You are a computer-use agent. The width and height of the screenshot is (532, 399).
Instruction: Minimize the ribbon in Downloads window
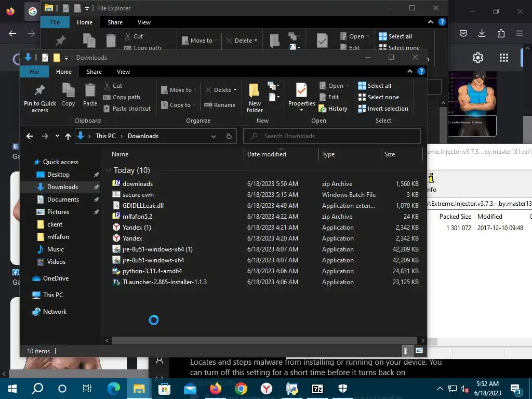click(x=410, y=71)
